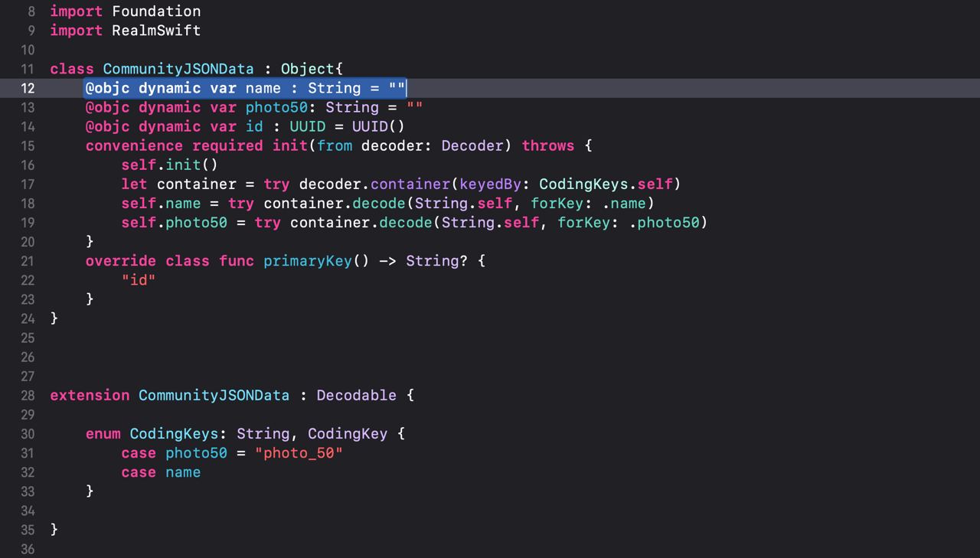Click ".photo50" key at end of line 19
Screen dimensions: 980x558
click(x=664, y=222)
